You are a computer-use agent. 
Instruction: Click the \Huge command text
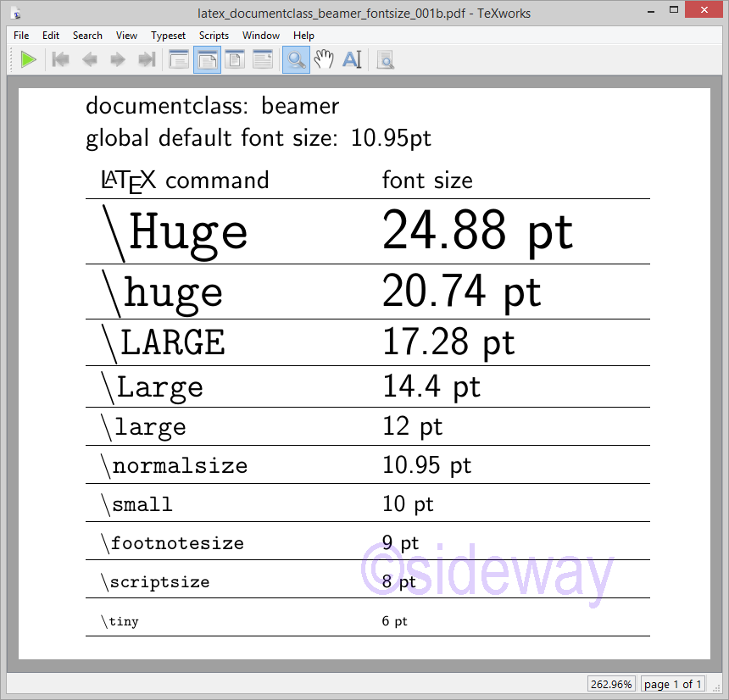click(x=175, y=232)
